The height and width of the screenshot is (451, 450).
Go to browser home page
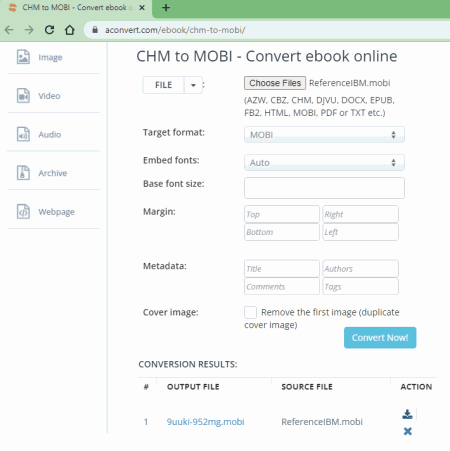point(69,30)
